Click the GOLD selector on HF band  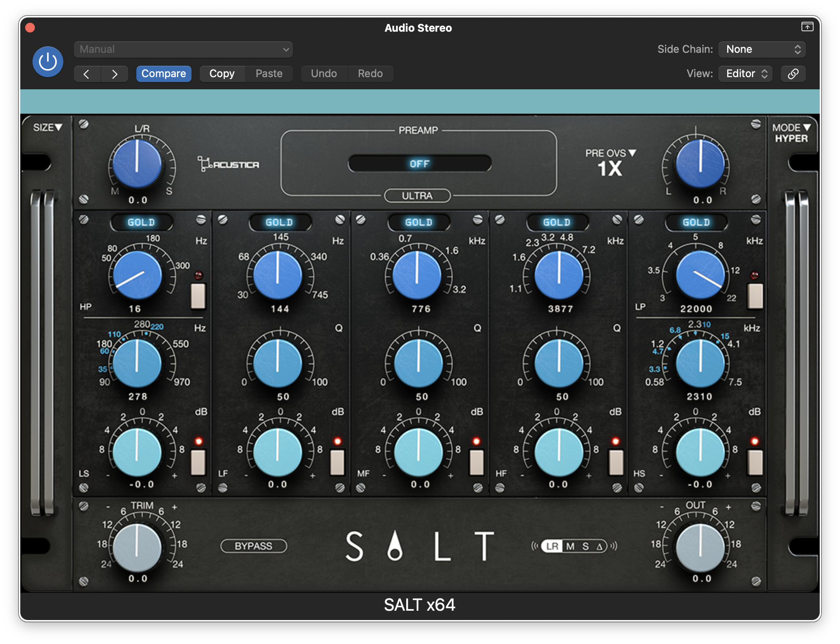(x=557, y=222)
